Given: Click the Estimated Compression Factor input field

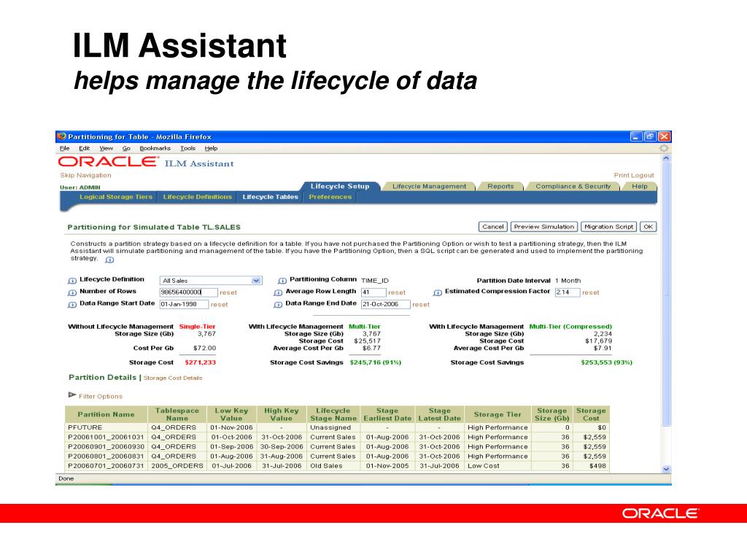Looking at the screenshot, I should pos(568,292).
